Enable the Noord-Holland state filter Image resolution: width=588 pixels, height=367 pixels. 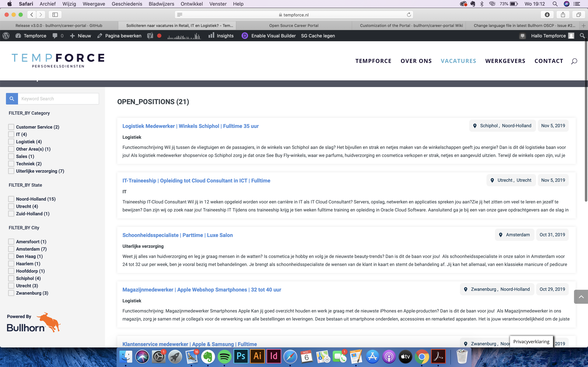[11, 199]
